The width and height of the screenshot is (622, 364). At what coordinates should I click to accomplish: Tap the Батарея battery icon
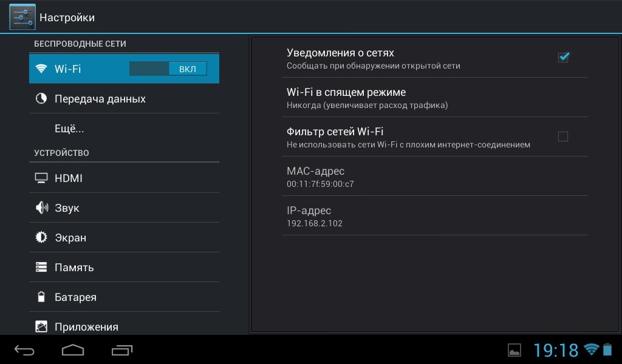point(41,297)
